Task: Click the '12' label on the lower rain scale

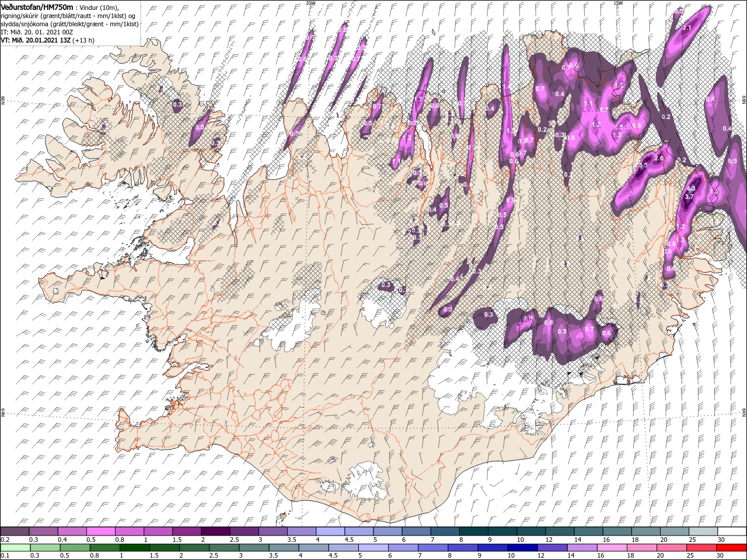Action: pyautogui.click(x=541, y=555)
